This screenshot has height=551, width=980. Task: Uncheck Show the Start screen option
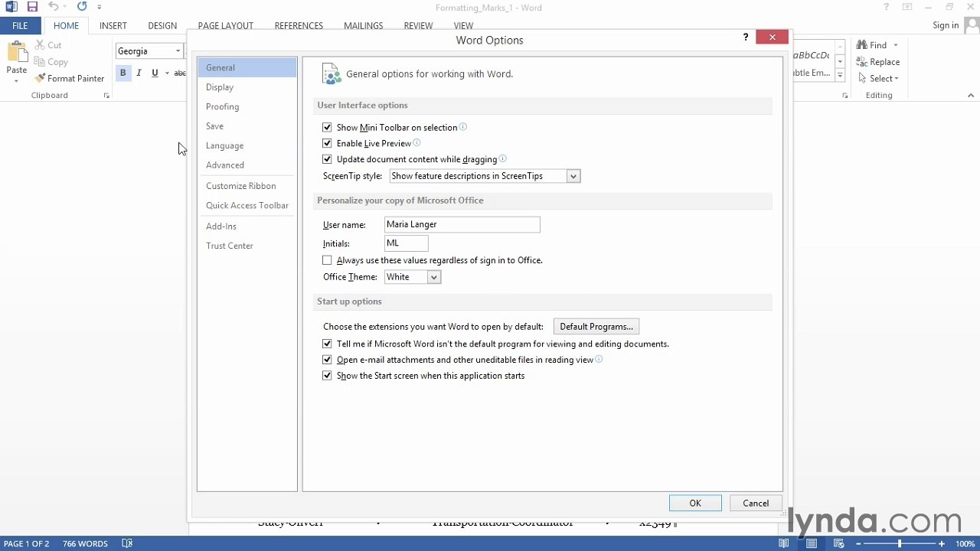click(x=327, y=376)
